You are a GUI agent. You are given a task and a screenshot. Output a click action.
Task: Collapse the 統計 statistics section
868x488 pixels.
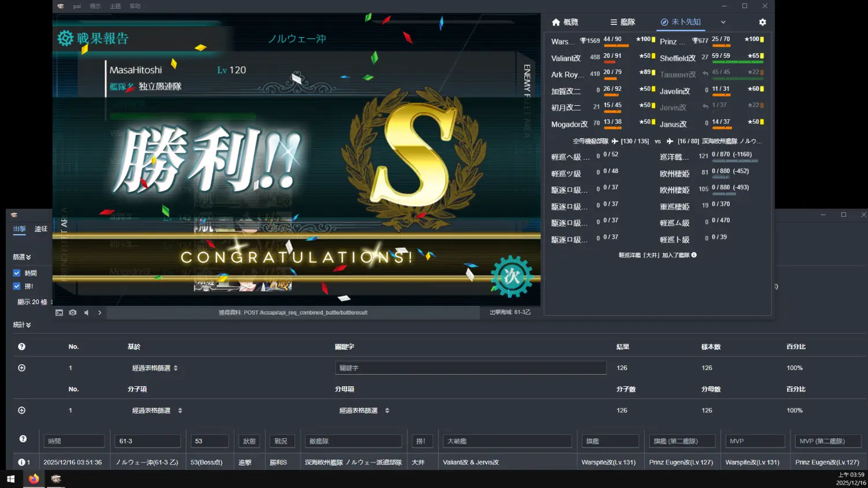coord(22,325)
